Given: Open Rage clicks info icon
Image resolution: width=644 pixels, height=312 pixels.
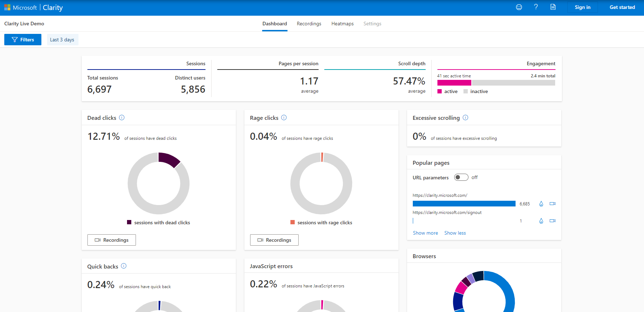Looking at the screenshot, I should point(284,118).
